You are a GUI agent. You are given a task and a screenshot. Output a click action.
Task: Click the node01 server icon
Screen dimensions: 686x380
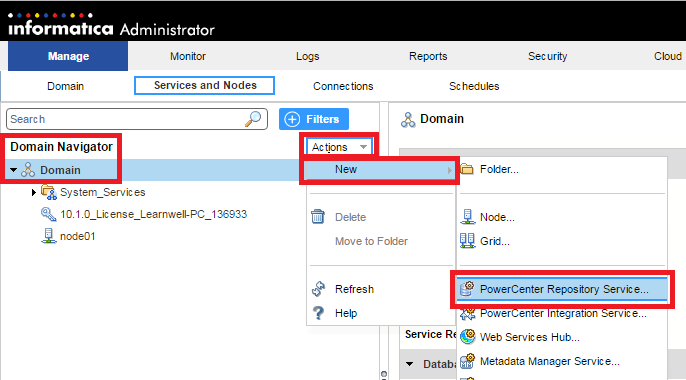point(48,236)
